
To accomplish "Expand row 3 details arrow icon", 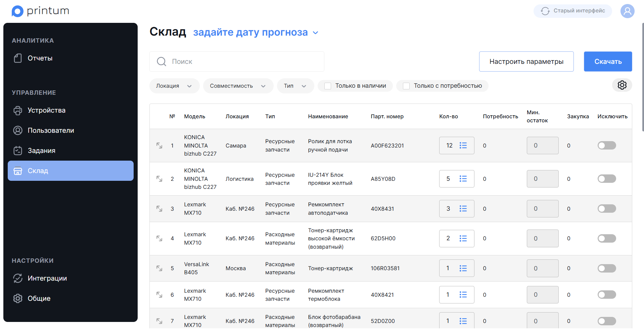I will pos(159,209).
